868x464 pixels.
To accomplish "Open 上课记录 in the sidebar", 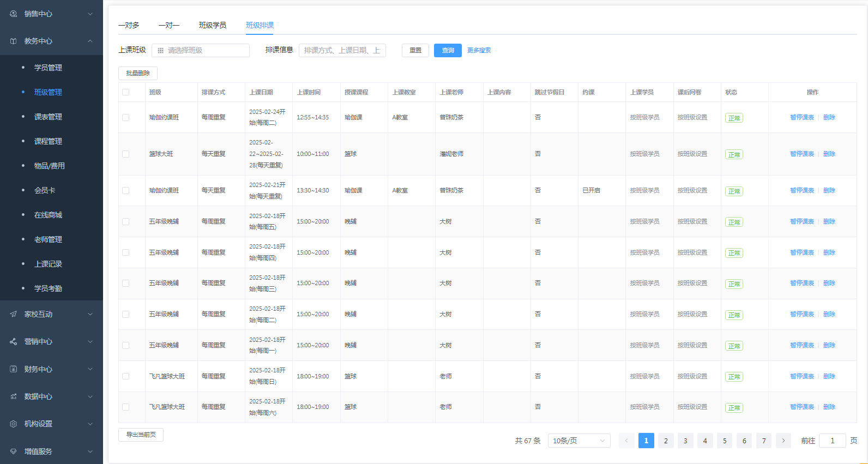I will 48,264.
